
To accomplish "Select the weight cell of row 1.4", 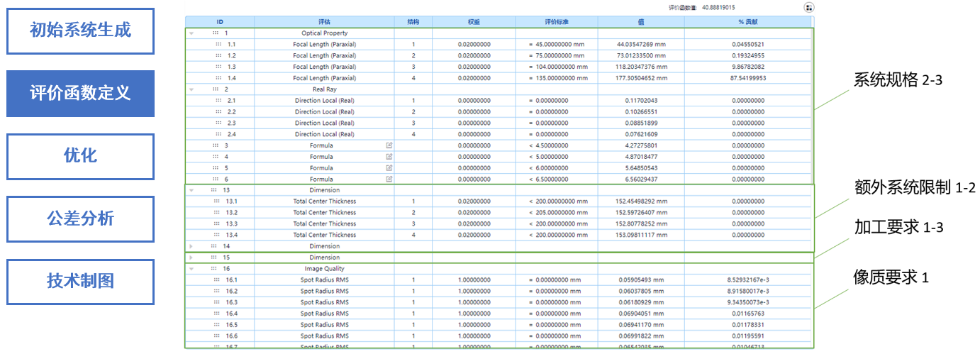I will [474, 78].
